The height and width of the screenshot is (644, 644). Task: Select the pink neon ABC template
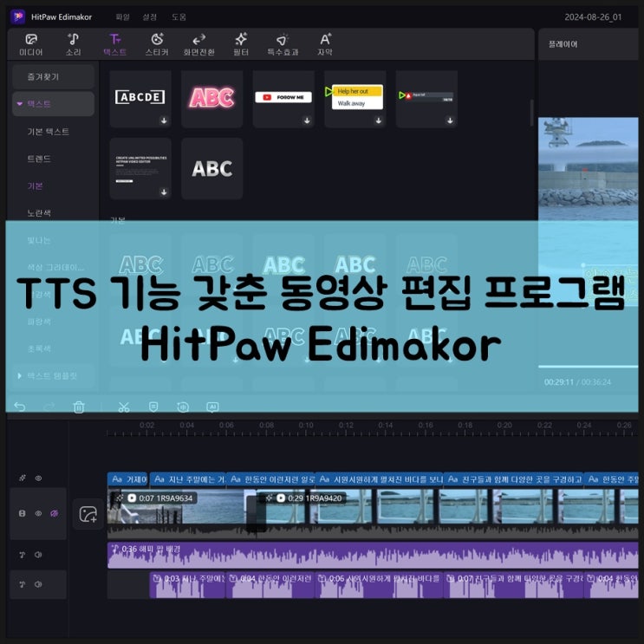[212, 99]
